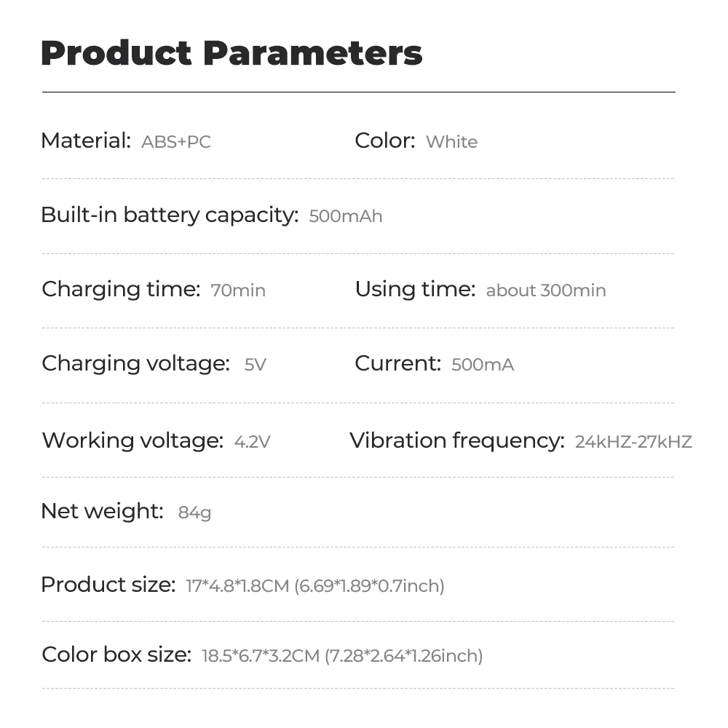Select the Color box size dimensions
728x728 pixels.
coord(342,656)
